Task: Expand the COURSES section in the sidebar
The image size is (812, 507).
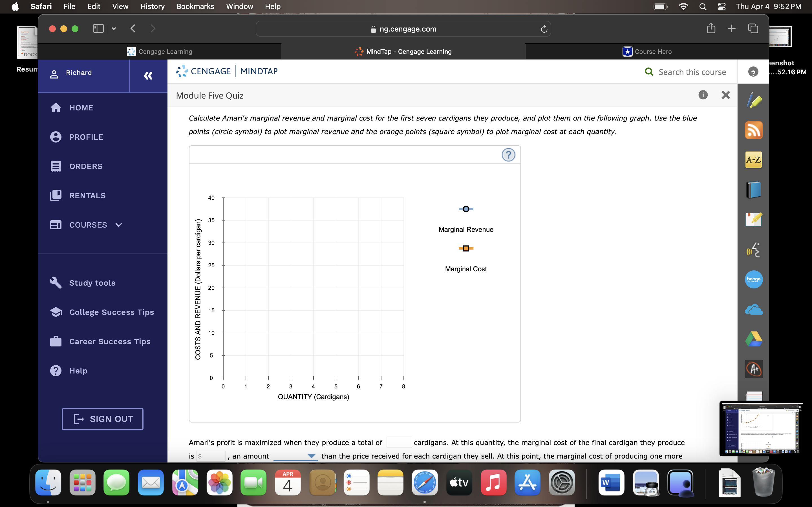Action: pos(118,225)
